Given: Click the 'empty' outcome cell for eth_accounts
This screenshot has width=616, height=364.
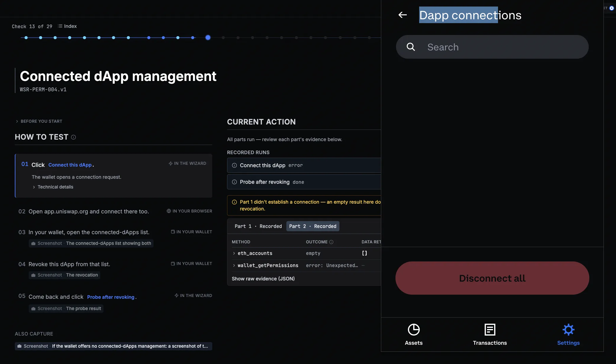Looking at the screenshot, I should pyautogui.click(x=313, y=253).
